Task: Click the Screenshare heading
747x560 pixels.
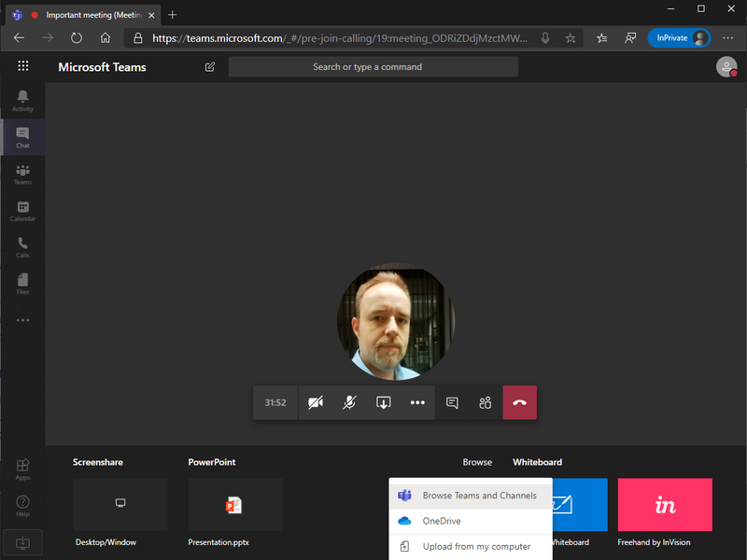Action: pos(98,462)
